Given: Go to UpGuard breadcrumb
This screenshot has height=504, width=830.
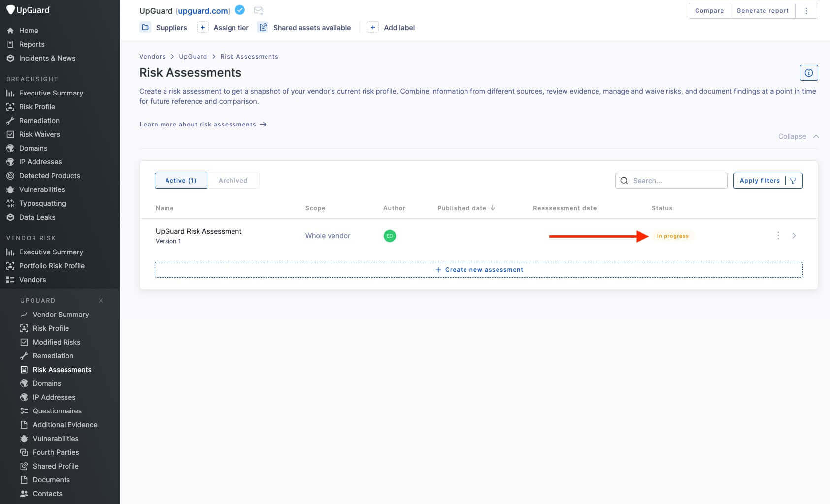Looking at the screenshot, I should [193, 57].
